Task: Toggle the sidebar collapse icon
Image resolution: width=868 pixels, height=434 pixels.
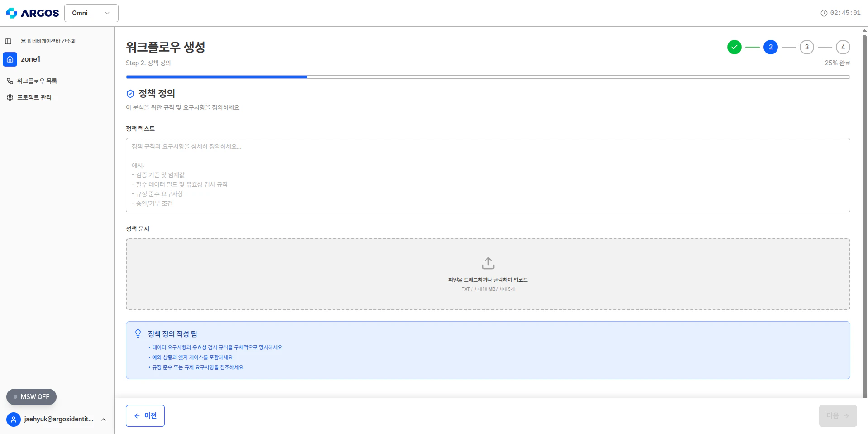Action: [x=8, y=41]
